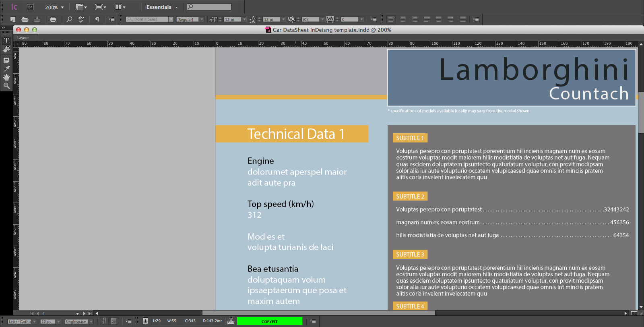
Task: Open the Screen Mode dropdown
Action: point(101,7)
